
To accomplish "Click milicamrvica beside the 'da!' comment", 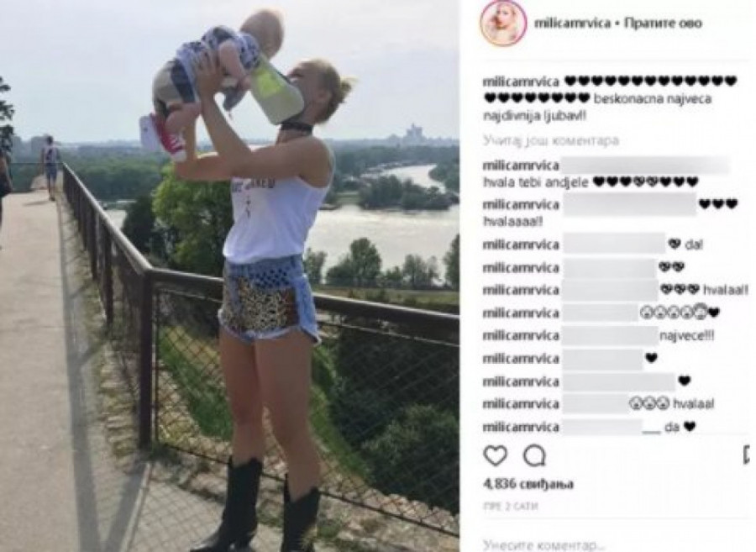I will pos(521,244).
